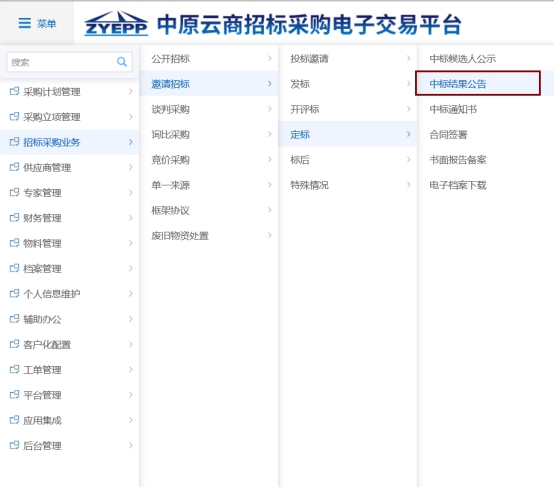Screen dimensions: 555x487
Task: Expand the 开评标 chevron arrow
Action: click(x=408, y=109)
